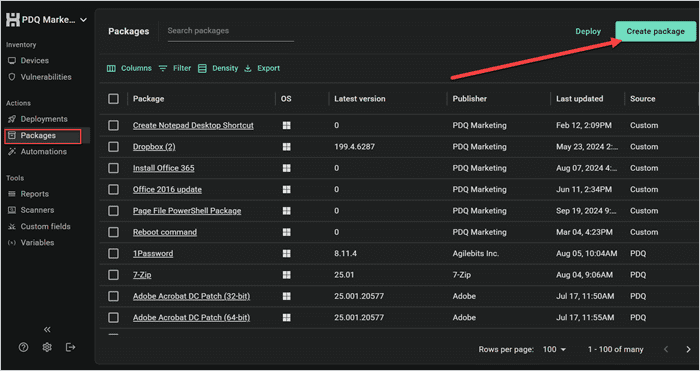Click the Deploy button
The image size is (700, 371).
click(x=588, y=31)
